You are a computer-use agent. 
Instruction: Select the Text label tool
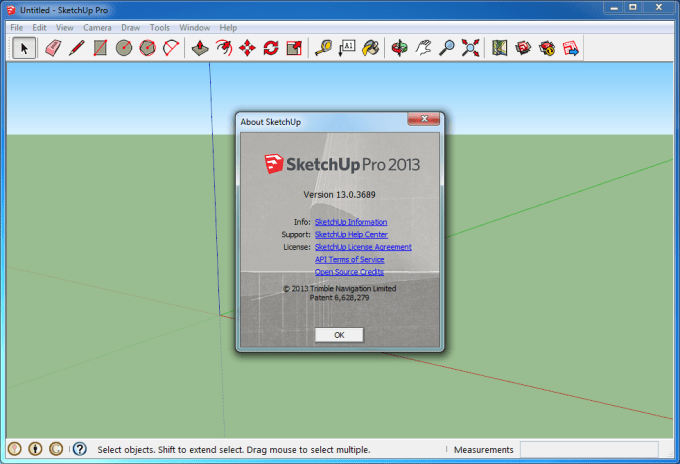click(347, 48)
